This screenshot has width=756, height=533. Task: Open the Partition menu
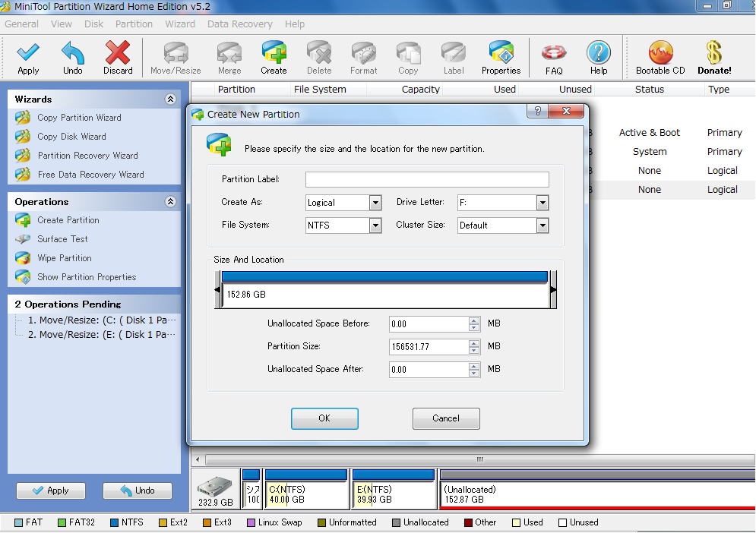(134, 24)
